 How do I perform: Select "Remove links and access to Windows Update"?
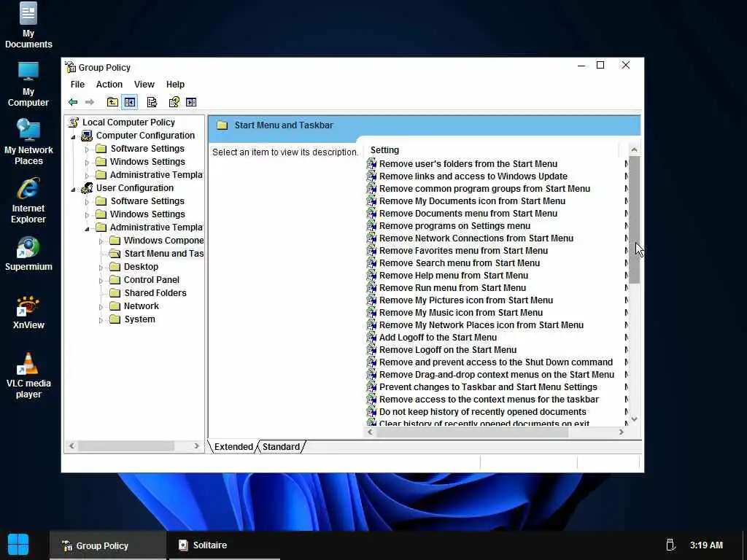point(473,176)
